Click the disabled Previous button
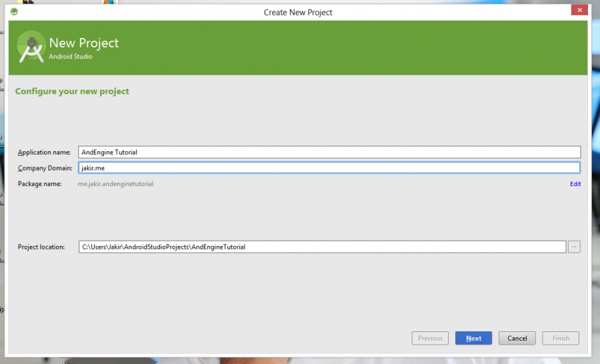 point(430,338)
